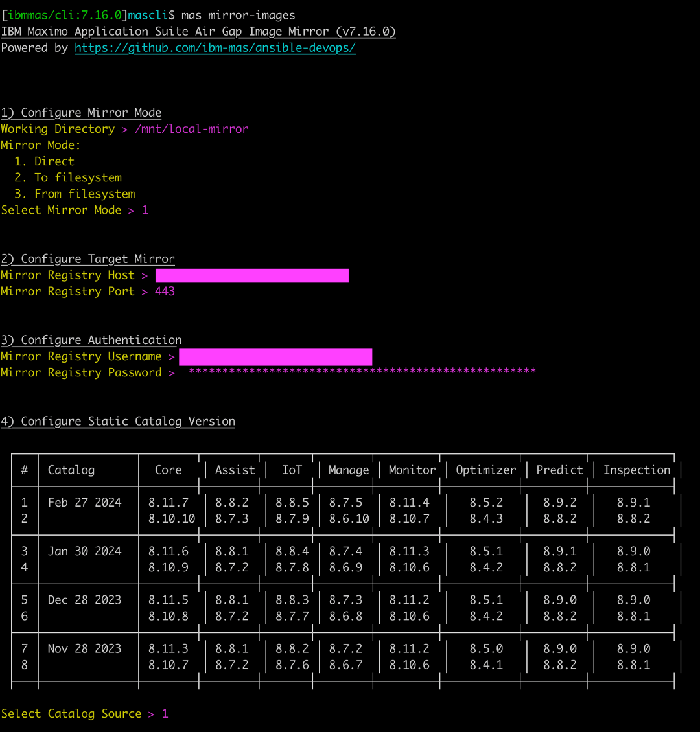The height and width of the screenshot is (732, 700).
Task: Click the '1) Configure Mirror Mode' heading
Action: pyautogui.click(x=81, y=113)
